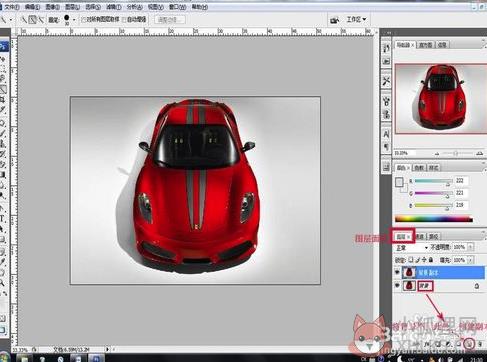
Task: Click the R value field showing 222
Action: click(461, 181)
